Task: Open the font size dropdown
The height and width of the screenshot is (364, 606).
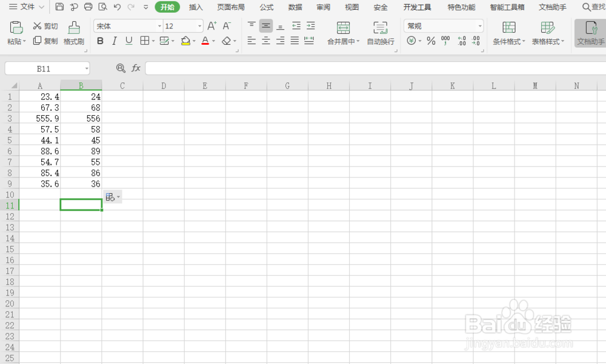Action: click(199, 26)
